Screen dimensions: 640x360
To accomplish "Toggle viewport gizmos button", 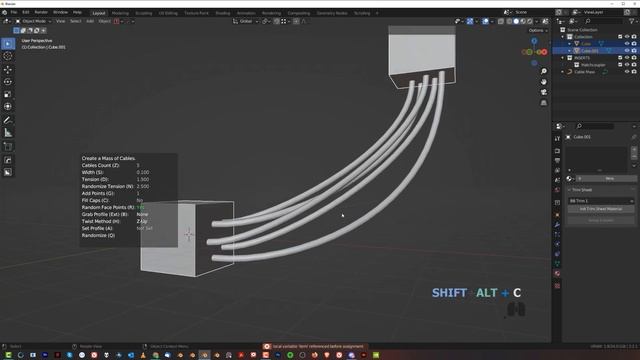I will point(470,21).
